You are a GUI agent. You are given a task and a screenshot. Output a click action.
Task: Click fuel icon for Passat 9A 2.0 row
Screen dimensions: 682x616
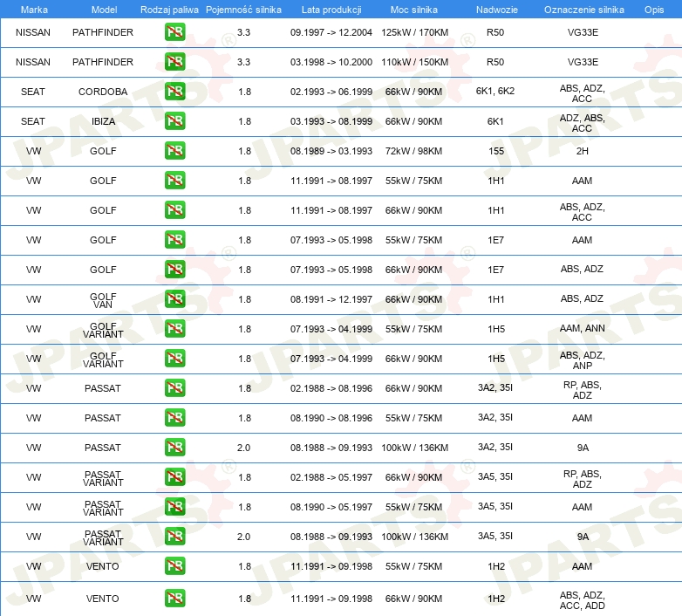point(174,448)
